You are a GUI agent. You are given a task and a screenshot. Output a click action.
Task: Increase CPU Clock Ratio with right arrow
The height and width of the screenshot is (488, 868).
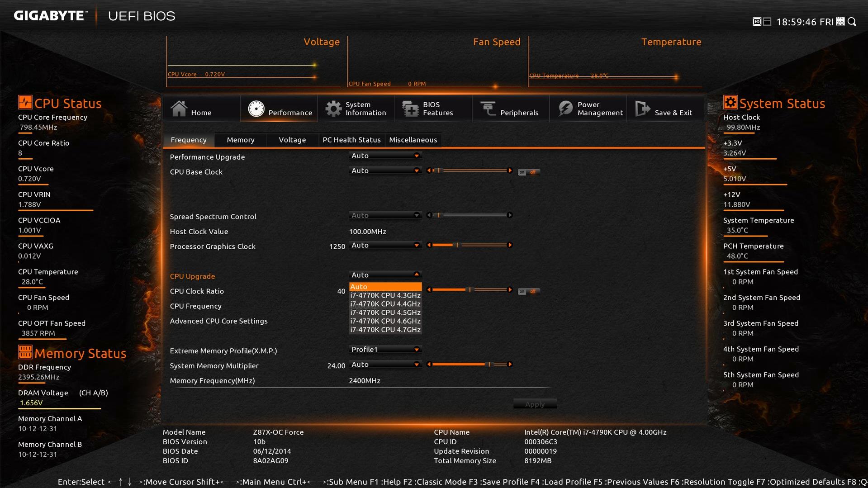point(510,290)
